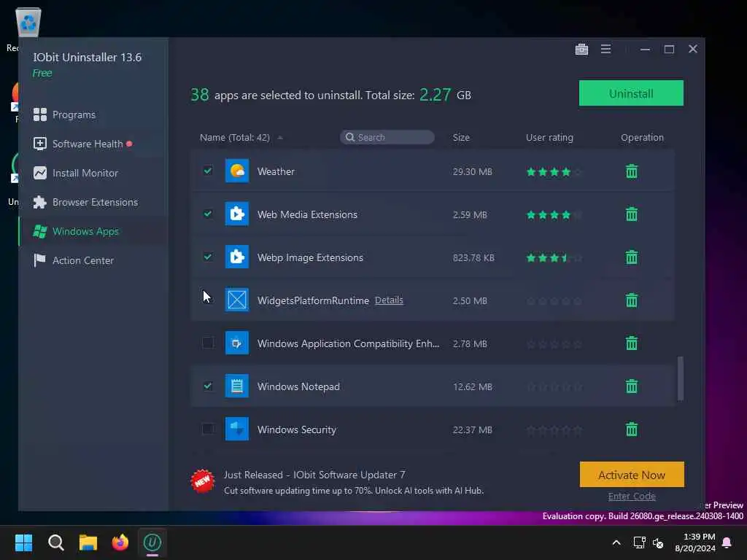Click the 'Just Released - IObit Software Updater 7' text

(314, 475)
